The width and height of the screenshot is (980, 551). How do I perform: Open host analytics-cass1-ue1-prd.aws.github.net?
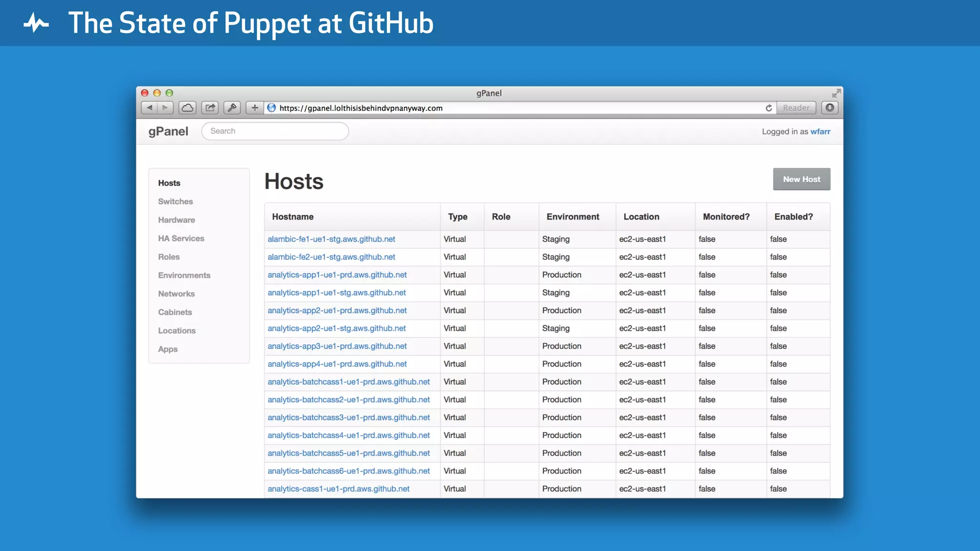click(x=338, y=489)
